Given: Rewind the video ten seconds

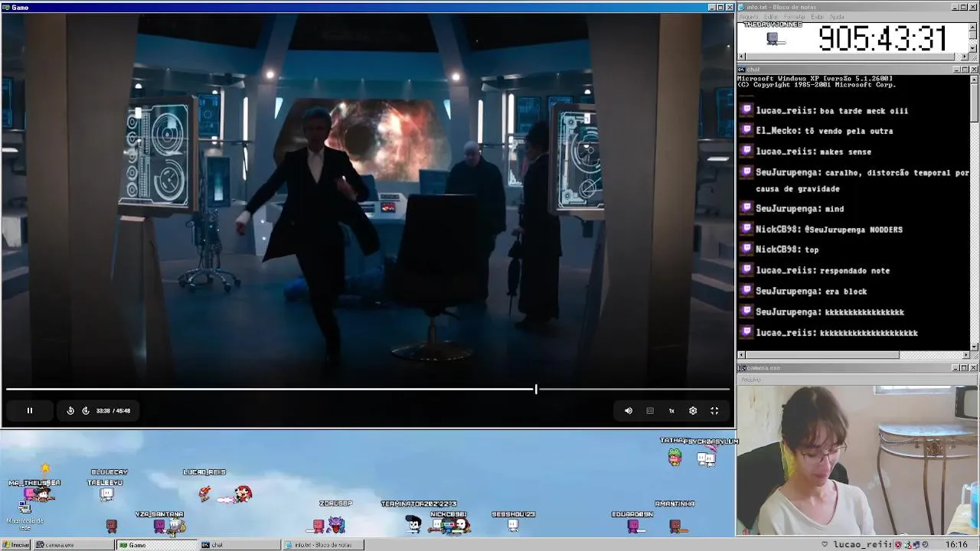Looking at the screenshot, I should click(x=70, y=411).
